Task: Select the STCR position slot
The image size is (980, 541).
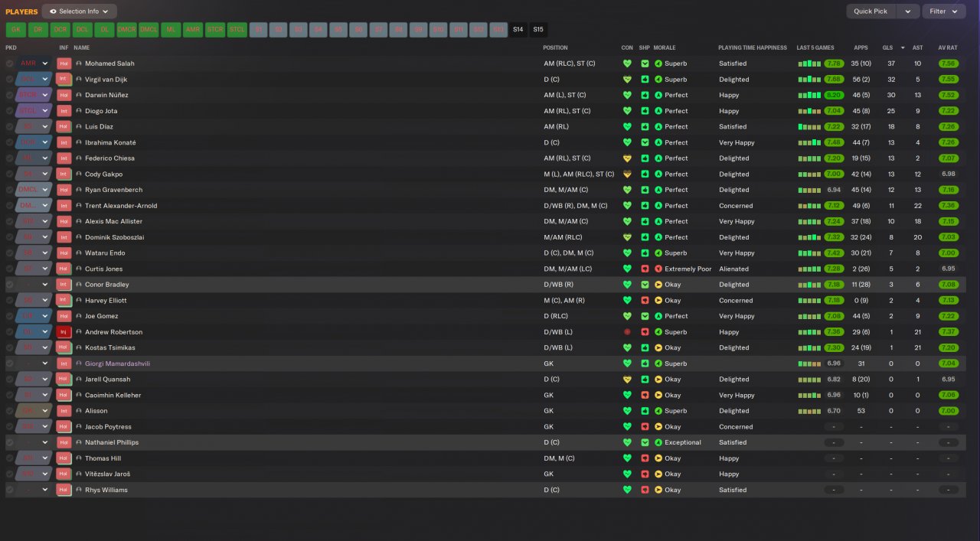Action: (215, 30)
